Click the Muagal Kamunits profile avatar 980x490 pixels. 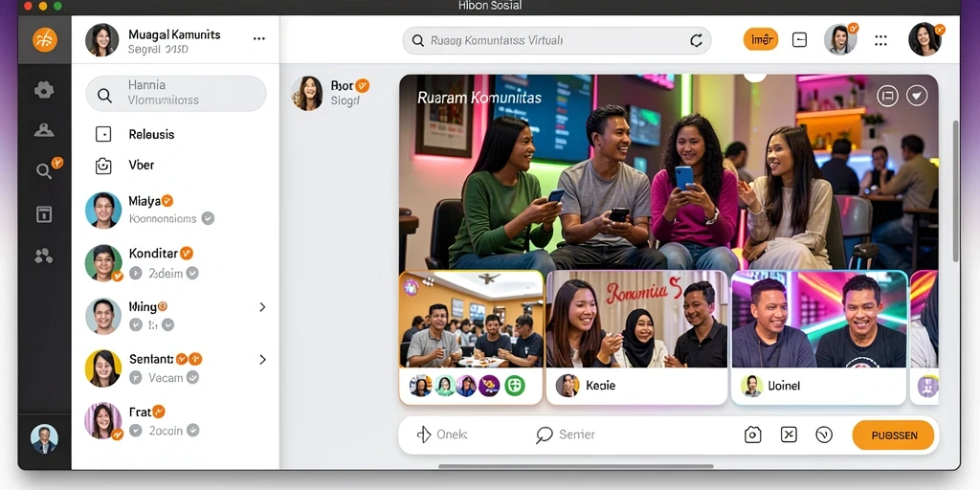point(101,40)
